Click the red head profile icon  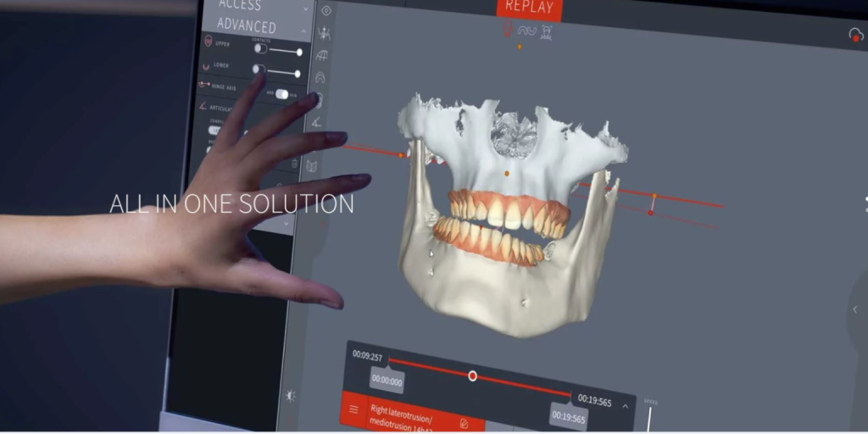[x=508, y=31]
